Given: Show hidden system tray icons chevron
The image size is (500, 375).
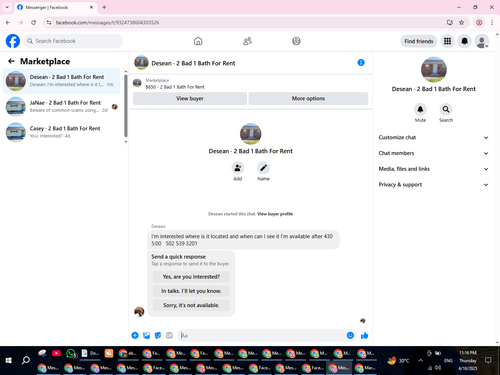Looking at the screenshot, I should (420, 360).
